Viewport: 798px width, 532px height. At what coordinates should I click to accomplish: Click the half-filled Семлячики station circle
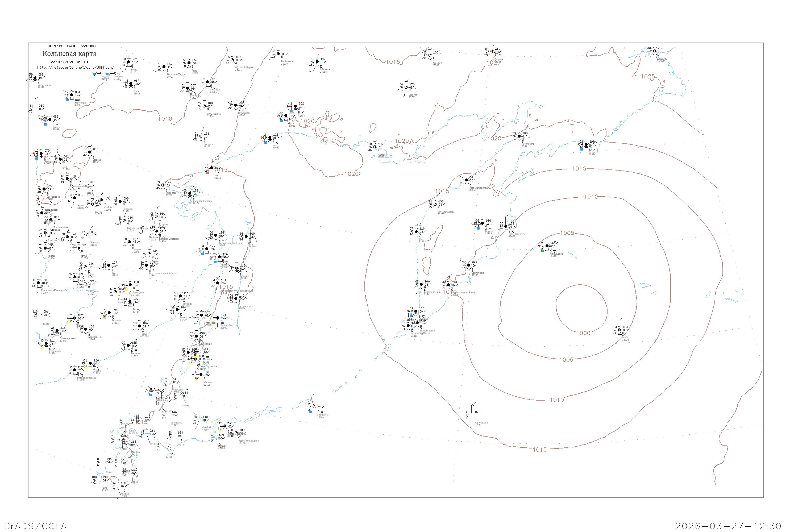[x=469, y=265]
